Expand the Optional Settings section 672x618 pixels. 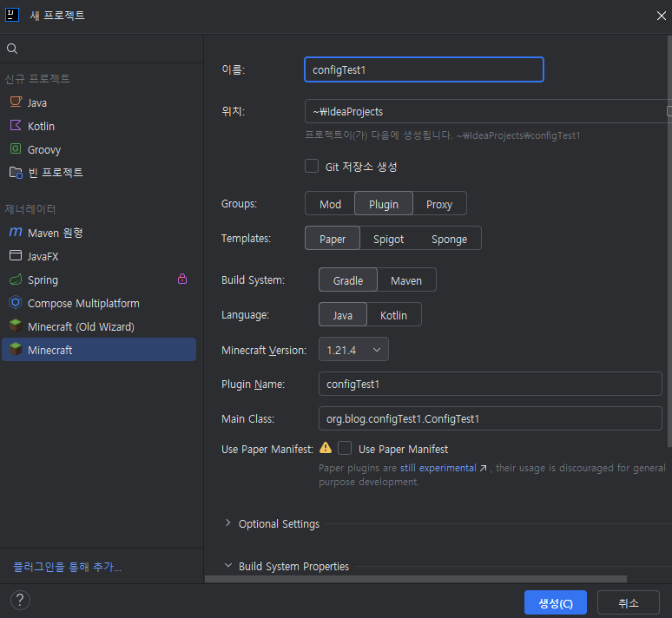click(228, 523)
